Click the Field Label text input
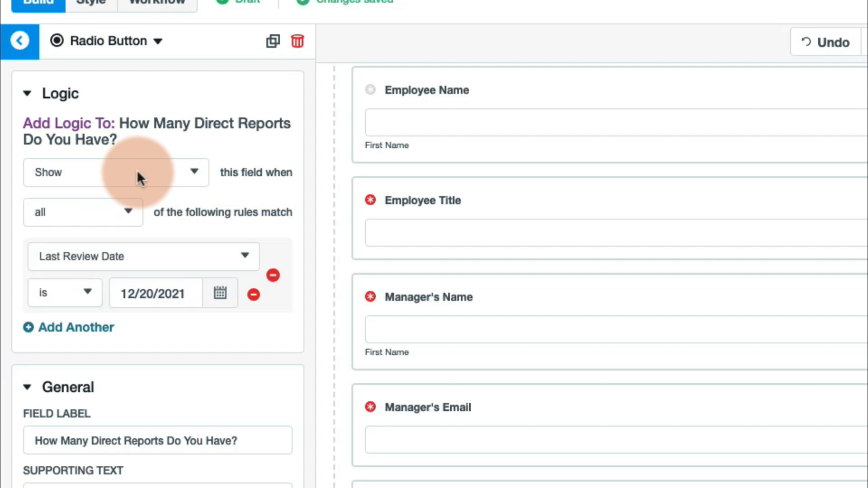This screenshot has height=488, width=868. pyautogui.click(x=158, y=441)
